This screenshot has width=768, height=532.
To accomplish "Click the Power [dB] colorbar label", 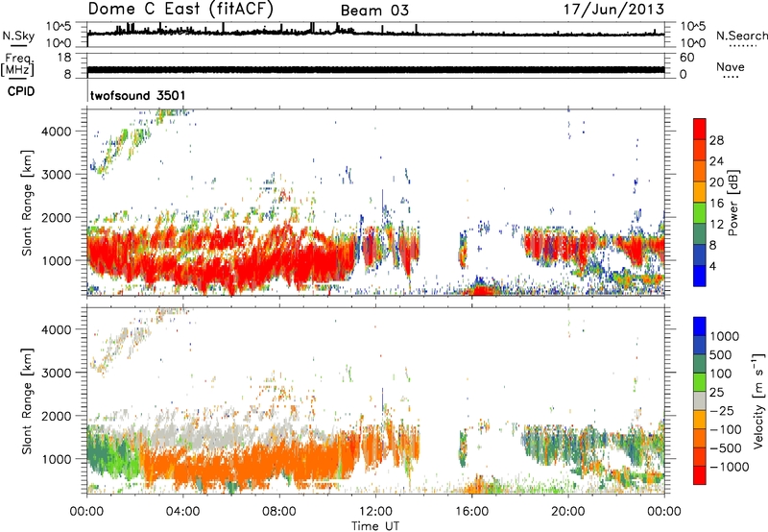I will 732,203.
